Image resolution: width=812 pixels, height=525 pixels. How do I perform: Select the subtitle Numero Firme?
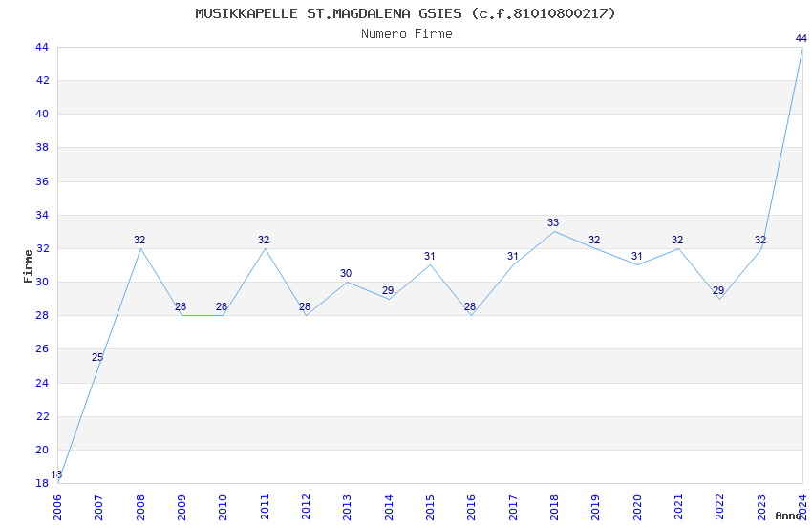tap(407, 34)
